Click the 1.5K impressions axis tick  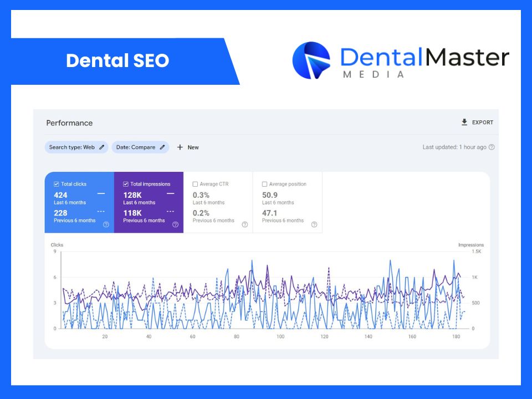477,252
